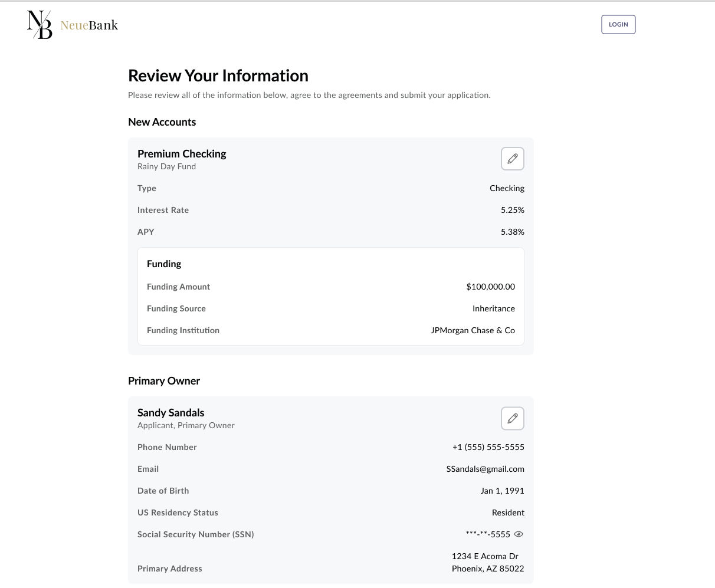Click the masked SSN value ending 5555
715x588 pixels.
[x=487, y=534]
